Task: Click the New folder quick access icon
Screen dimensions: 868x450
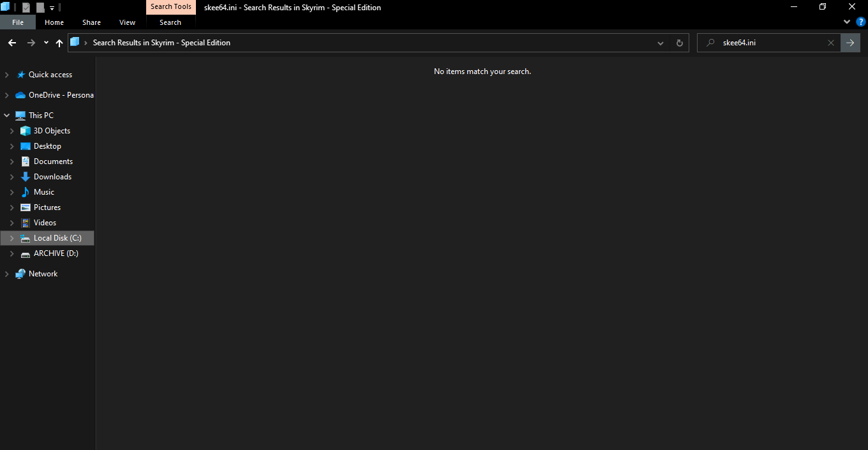Action: (40, 8)
